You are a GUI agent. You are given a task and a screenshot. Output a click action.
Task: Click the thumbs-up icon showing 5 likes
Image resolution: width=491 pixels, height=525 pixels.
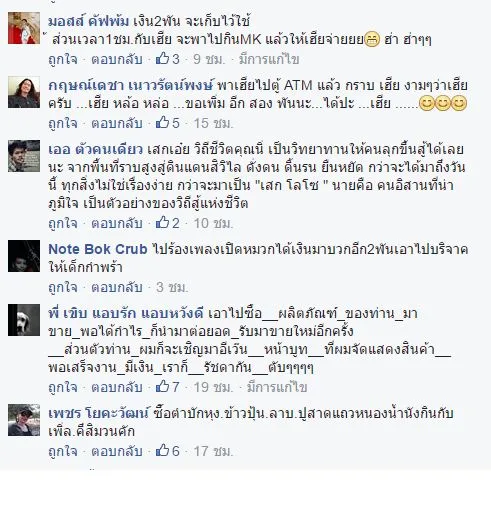162,123
